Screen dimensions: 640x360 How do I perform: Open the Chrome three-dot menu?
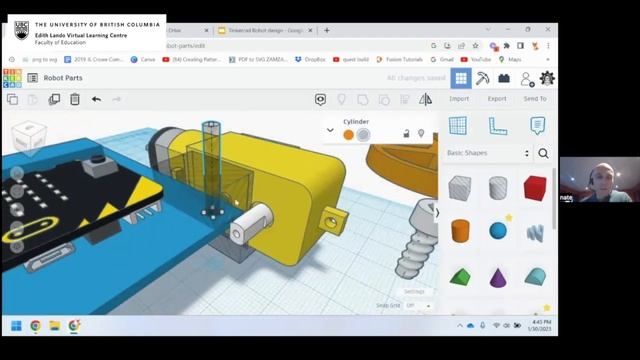(549, 46)
